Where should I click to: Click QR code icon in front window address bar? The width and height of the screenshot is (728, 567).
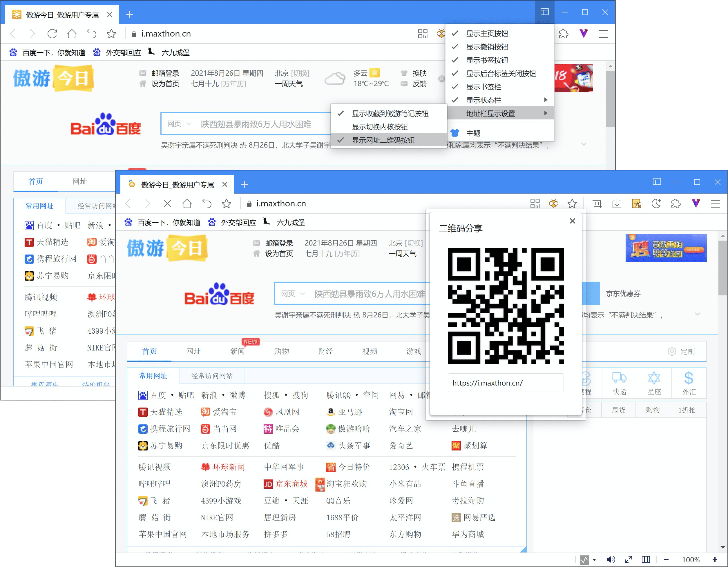(535, 203)
